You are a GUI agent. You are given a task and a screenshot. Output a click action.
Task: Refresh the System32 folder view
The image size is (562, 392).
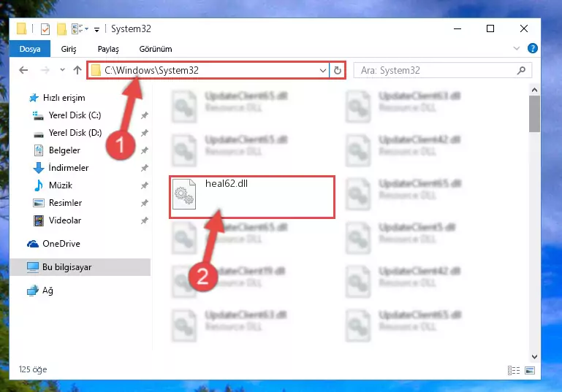pyautogui.click(x=337, y=71)
